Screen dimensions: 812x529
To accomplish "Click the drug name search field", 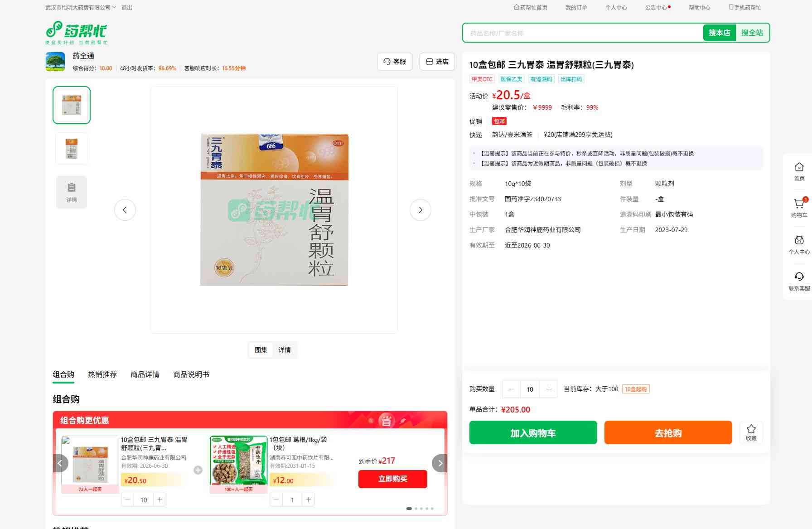I will (582, 33).
